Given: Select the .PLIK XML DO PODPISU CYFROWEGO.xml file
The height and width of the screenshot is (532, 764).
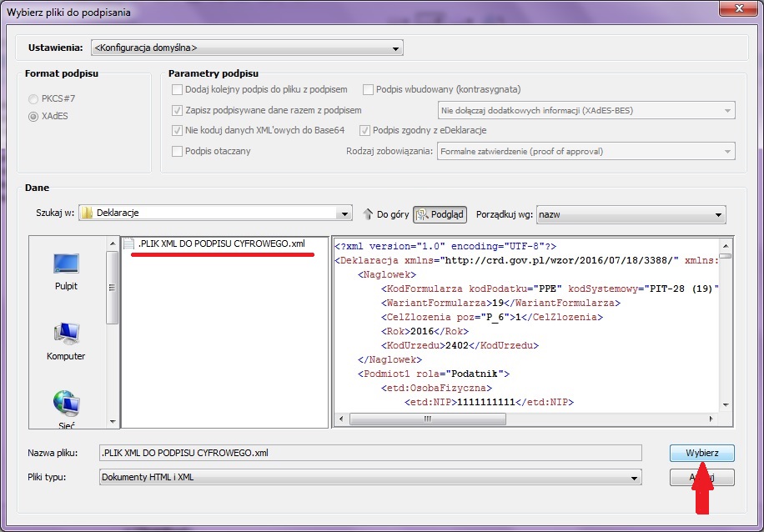Looking at the screenshot, I should point(215,243).
